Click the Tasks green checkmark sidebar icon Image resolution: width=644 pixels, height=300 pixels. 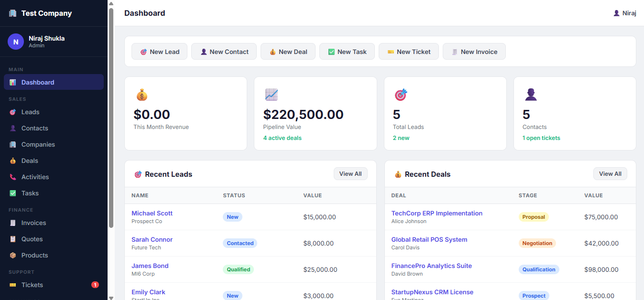(x=13, y=193)
